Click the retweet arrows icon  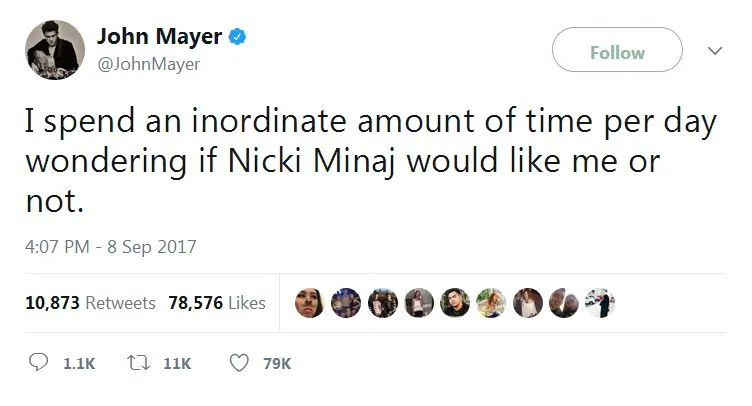pyautogui.click(x=139, y=363)
